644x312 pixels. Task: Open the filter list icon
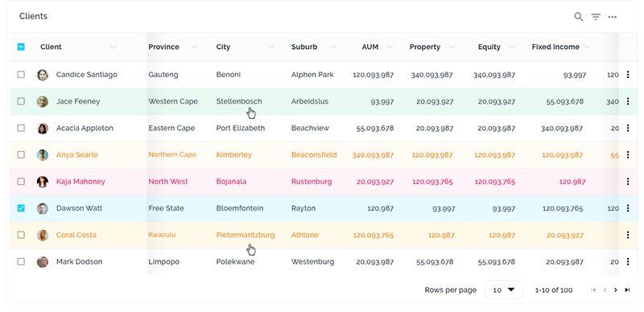pyautogui.click(x=596, y=17)
